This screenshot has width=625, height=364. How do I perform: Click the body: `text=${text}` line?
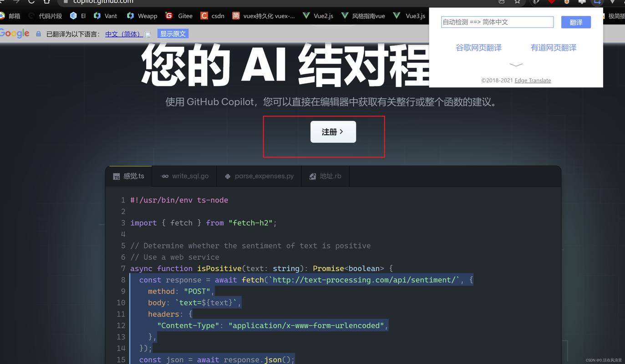(x=194, y=303)
